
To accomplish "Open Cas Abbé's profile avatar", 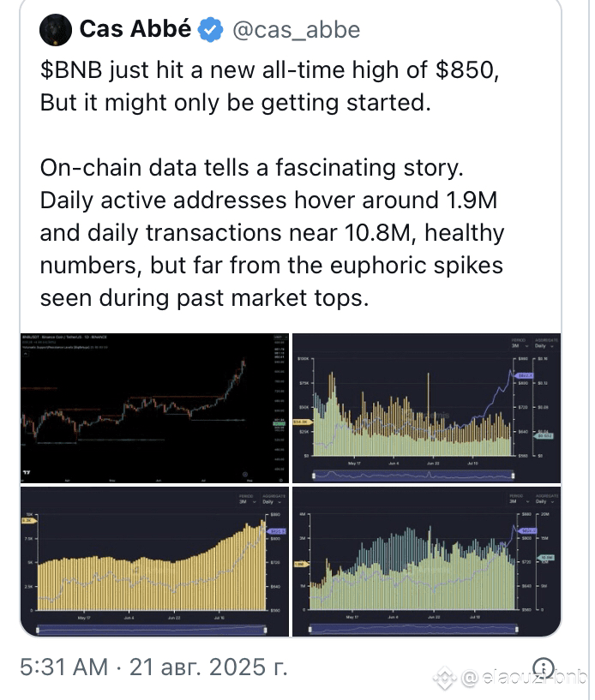I will pos(56,29).
